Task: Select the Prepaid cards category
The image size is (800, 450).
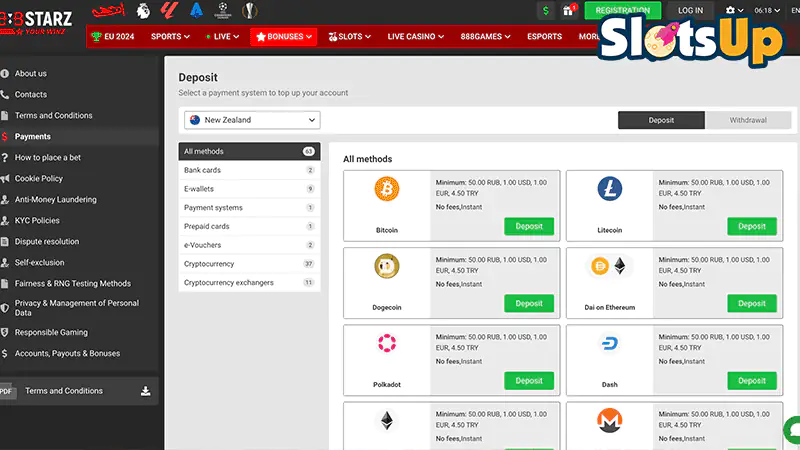Action: pos(249,227)
